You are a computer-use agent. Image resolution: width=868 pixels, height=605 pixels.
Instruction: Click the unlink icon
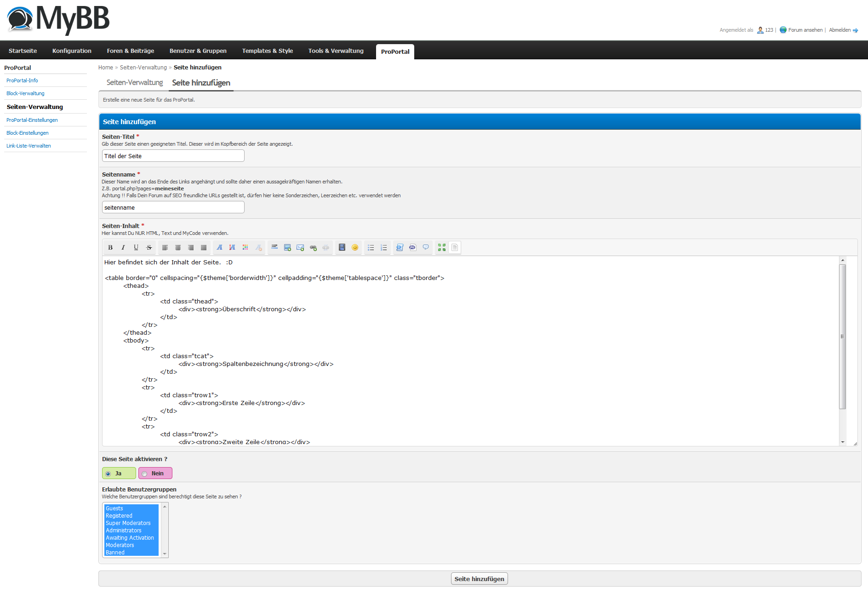tap(326, 247)
